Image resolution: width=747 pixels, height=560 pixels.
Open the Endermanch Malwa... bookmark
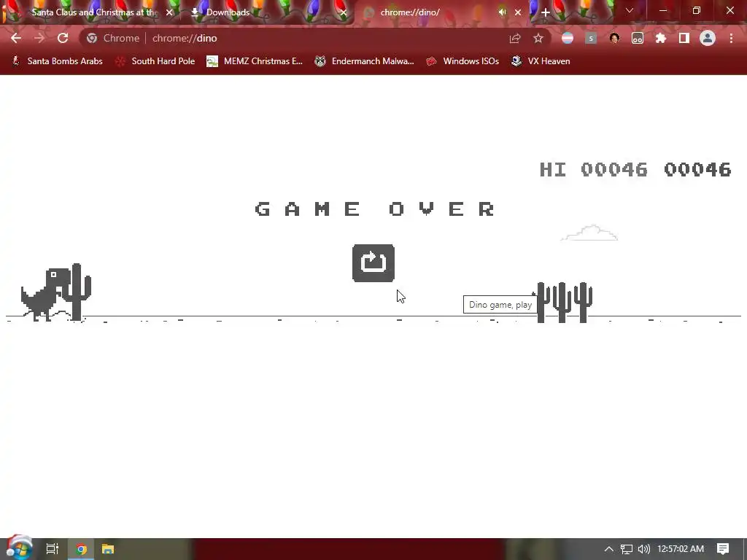[x=365, y=61]
